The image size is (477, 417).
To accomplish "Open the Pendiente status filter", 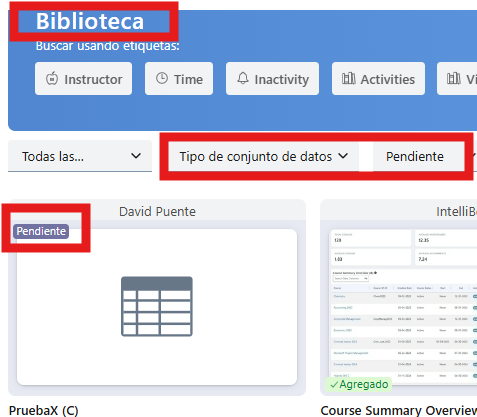I will (418, 156).
